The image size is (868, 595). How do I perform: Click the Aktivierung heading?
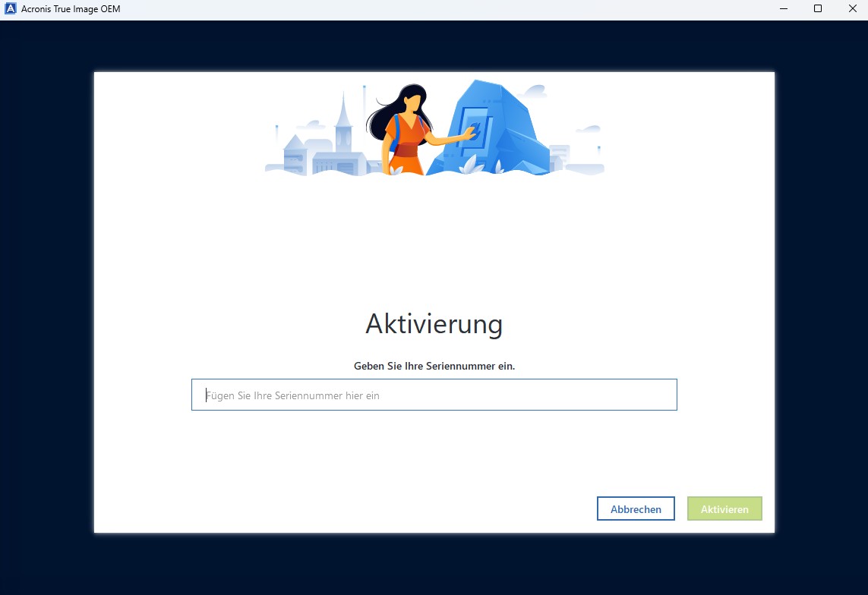(x=434, y=324)
